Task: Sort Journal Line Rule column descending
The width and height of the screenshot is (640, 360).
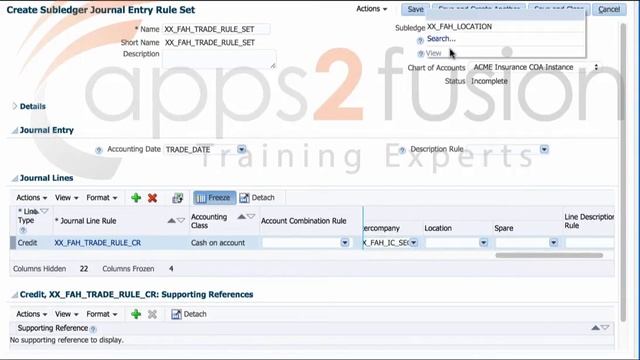Action: point(181,221)
